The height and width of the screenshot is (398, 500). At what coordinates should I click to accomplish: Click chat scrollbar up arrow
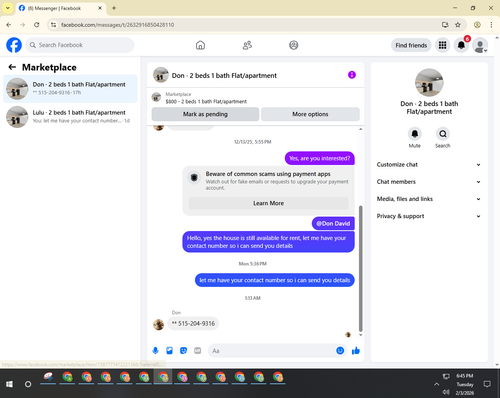(360, 129)
